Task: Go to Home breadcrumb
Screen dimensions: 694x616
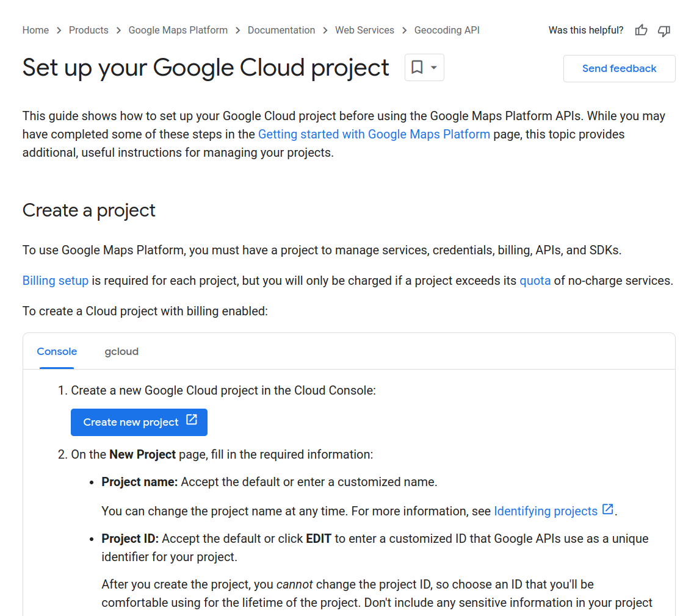Action: click(x=35, y=30)
